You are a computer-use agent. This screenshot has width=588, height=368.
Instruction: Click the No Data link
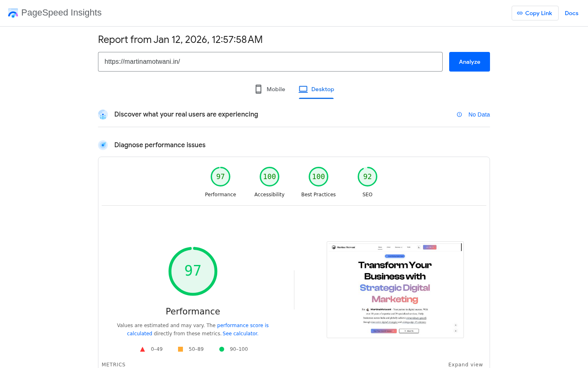479,114
